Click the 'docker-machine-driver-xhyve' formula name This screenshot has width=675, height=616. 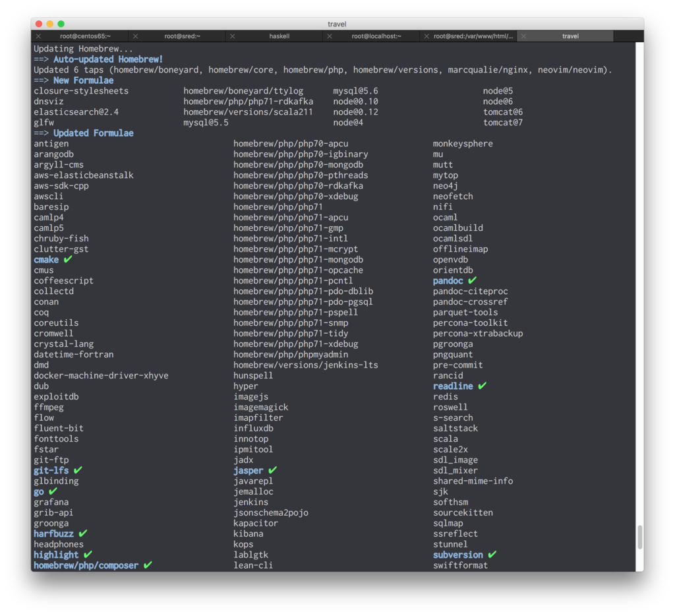point(101,376)
